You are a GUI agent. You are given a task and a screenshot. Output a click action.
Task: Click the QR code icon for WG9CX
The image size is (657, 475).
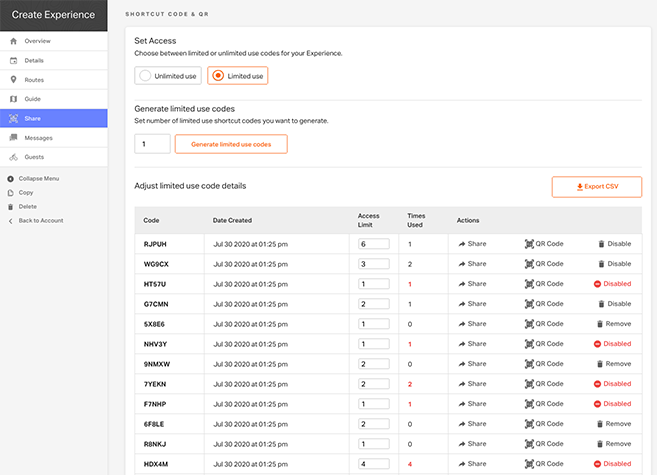[x=529, y=264]
